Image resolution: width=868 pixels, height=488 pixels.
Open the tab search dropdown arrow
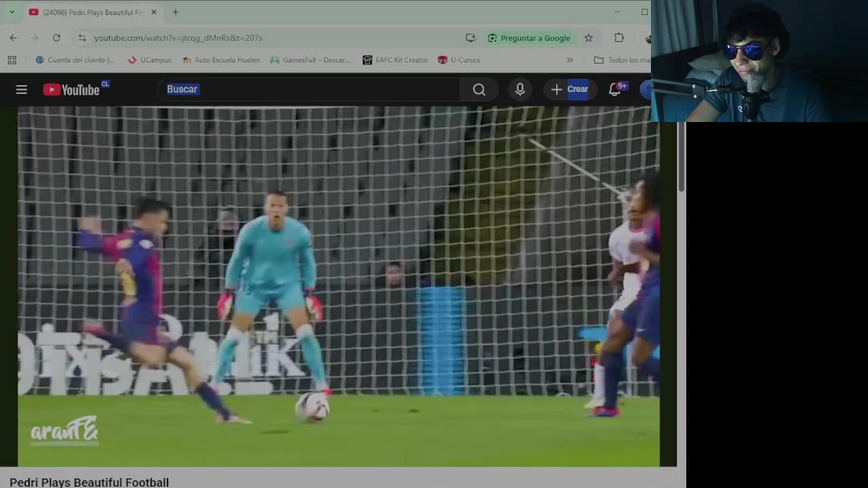pyautogui.click(x=12, y=12)
